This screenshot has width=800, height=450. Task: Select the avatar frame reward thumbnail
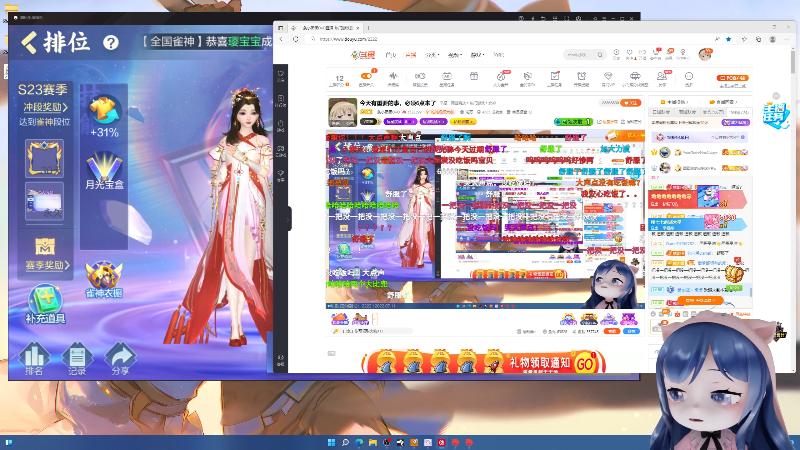[44, 158]
